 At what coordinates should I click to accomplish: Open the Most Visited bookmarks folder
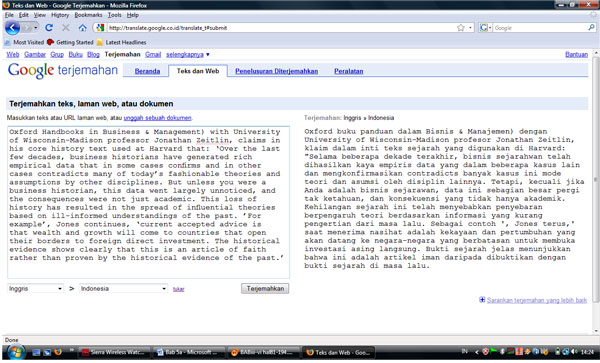pyautogui.click(x=24, y=42)
